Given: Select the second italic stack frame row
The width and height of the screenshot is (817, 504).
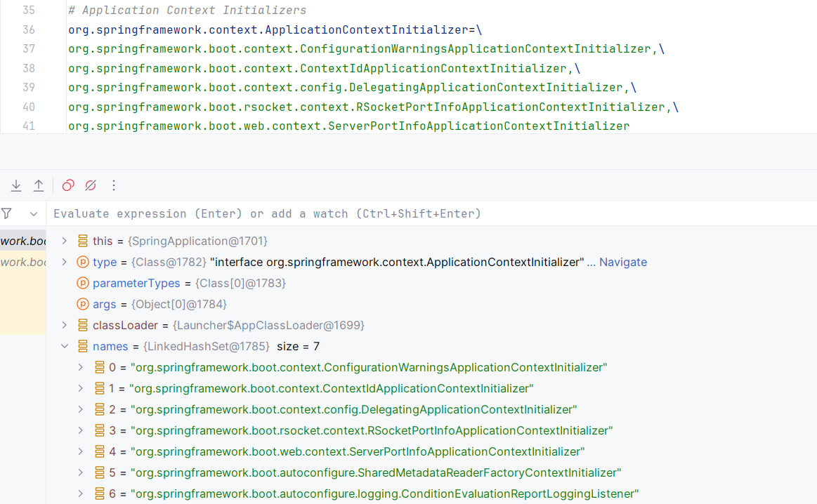Looking at the screenshot, I should coord(23,262).
